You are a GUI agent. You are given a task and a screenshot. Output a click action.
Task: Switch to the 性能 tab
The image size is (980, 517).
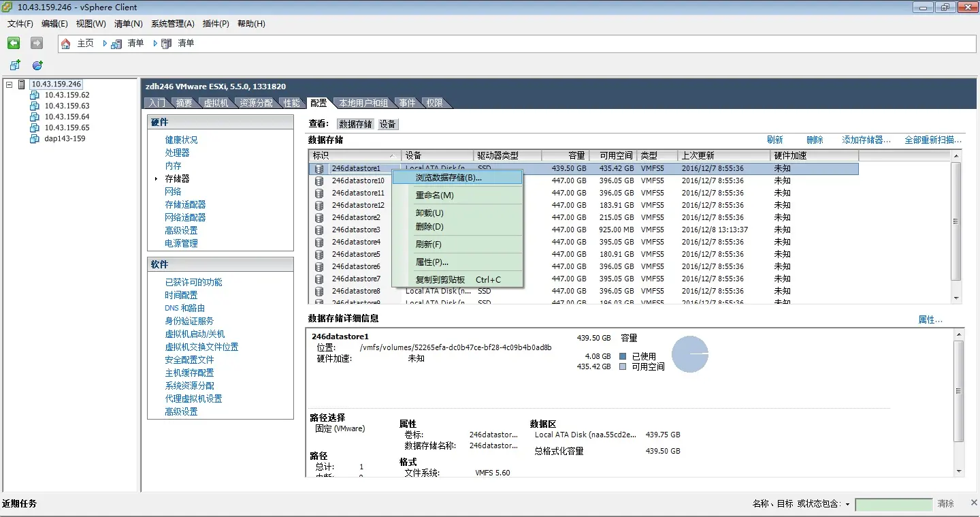tap(291, 103)
